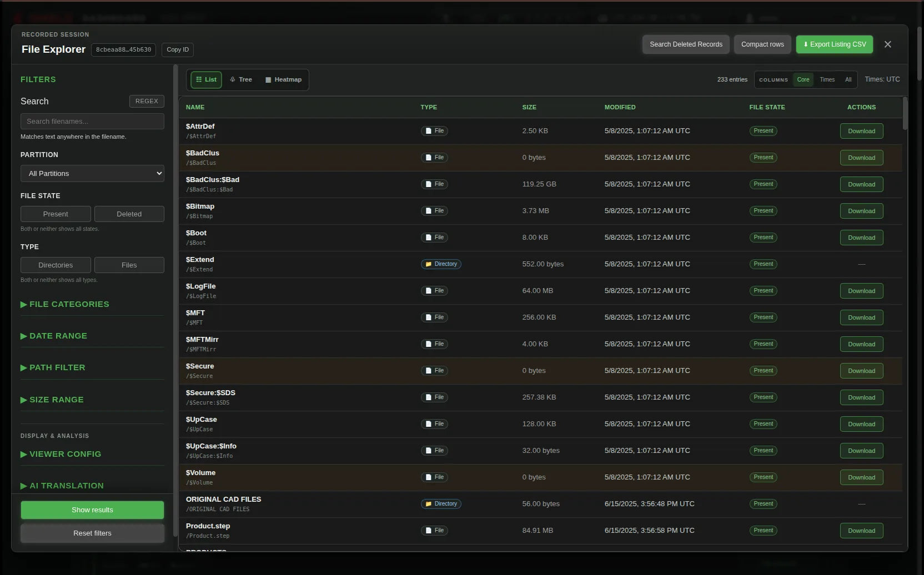924x575 pixels.
Task: Click the file list vertical scrollbar
Action: 905,114
